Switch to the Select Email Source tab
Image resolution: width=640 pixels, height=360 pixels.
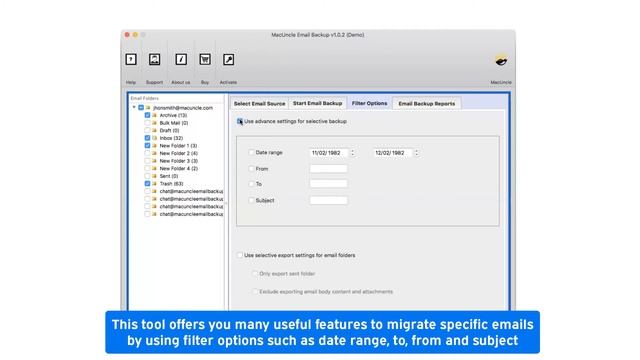[x=259, y=104]
